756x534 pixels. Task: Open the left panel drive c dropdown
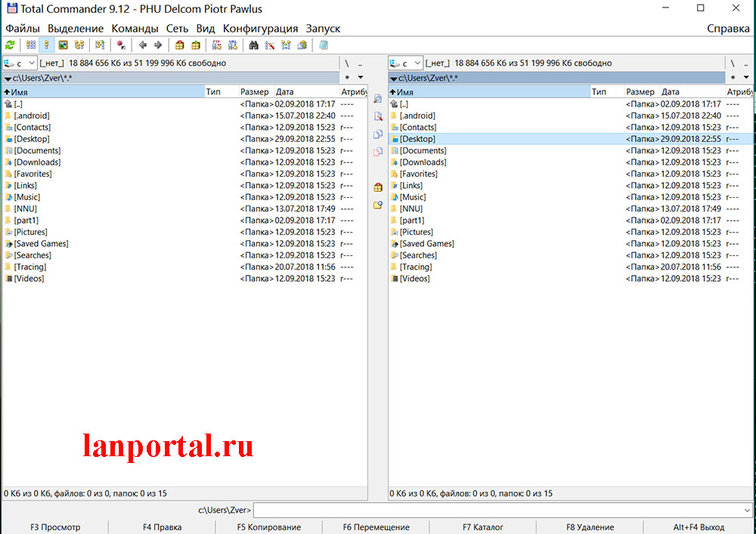click(x=20, y=63)
